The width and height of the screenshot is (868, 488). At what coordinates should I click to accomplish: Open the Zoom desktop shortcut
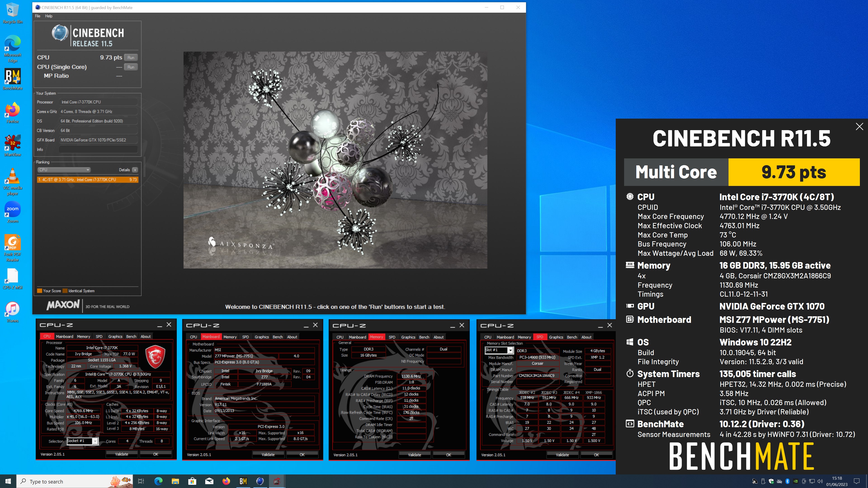[12, 212]
